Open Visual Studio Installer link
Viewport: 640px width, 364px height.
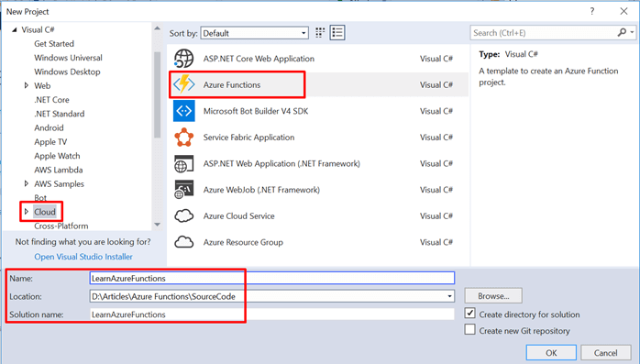(83, 257)
